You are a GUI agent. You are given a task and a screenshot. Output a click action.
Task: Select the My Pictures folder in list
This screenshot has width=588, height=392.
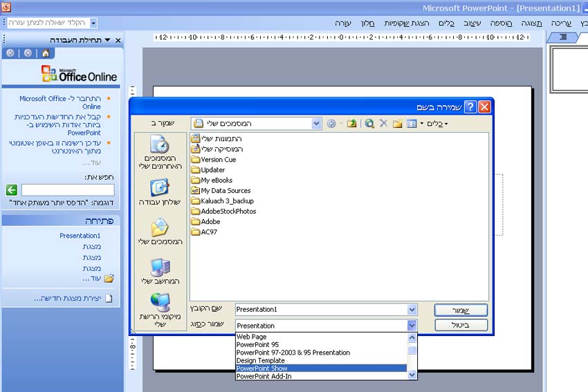pos(217,139)
